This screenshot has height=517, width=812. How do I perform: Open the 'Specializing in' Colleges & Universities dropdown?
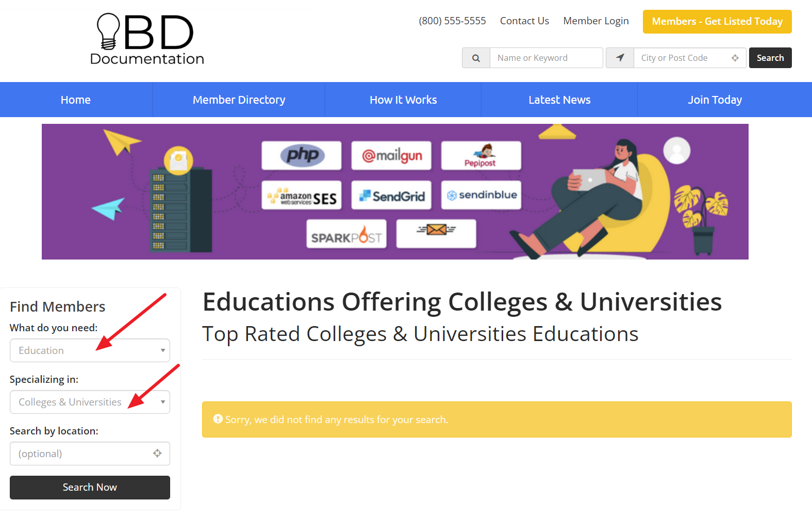(x=90, y=402)
